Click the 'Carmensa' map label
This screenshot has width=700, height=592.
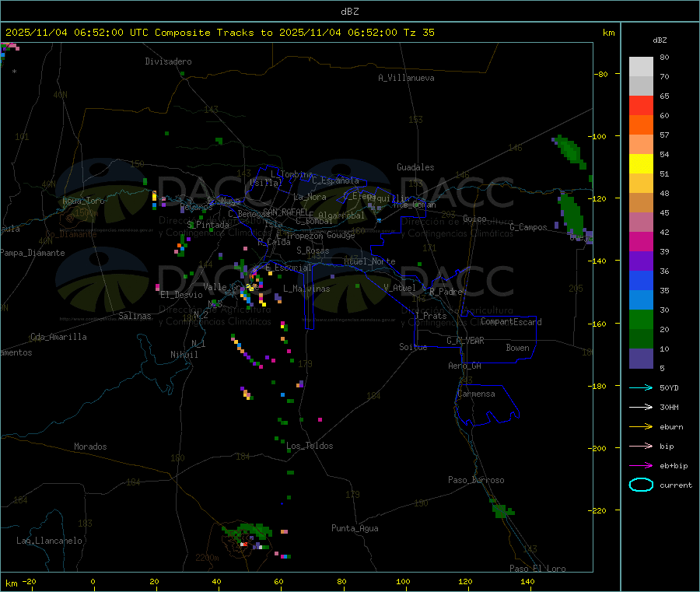point(476,394)
